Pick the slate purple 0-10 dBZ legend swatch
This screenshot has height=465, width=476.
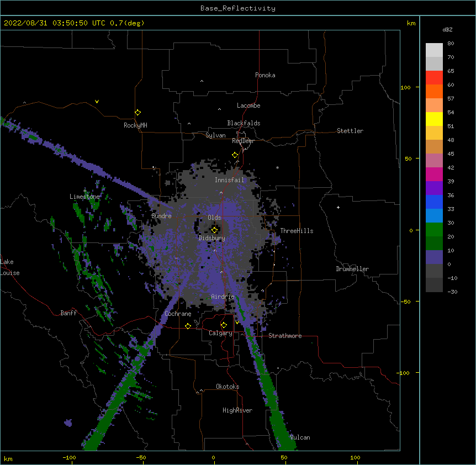click(x=434, y=257)
